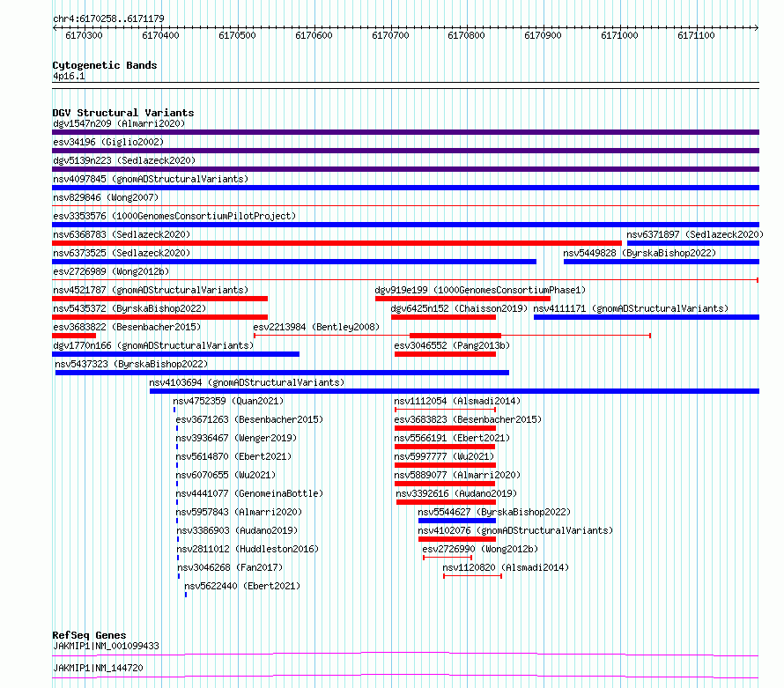Click the 6170400 ruler position
The height and width of the screenshot is (688, 784).
coord(160,35)
